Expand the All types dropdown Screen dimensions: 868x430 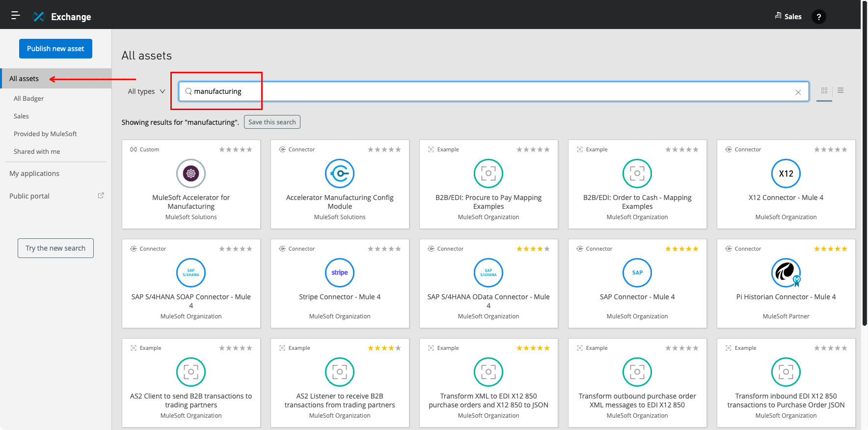[146, 91]
